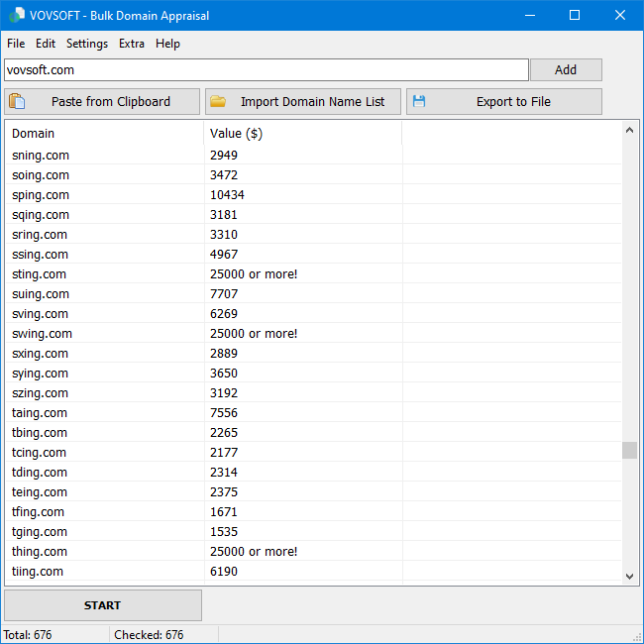
Task: Select the thing.com row
Action: click(313, 552)
